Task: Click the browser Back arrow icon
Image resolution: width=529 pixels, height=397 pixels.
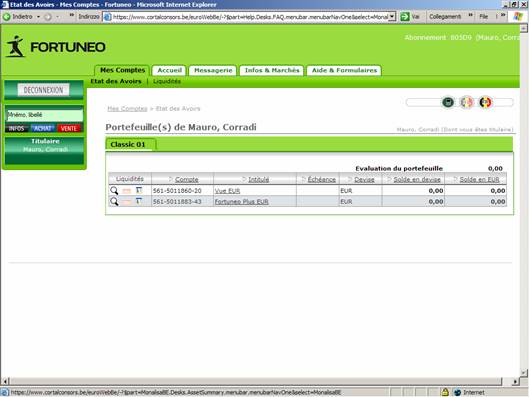Action: [x=7, y=17]
